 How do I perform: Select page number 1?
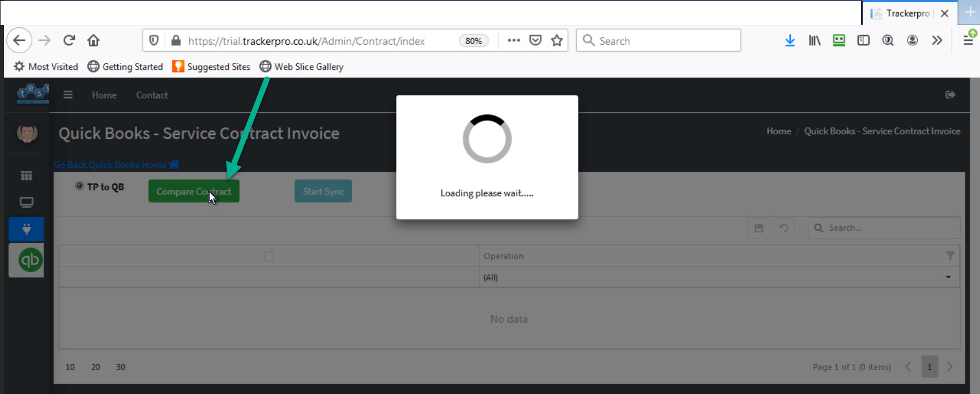(930, 367)
